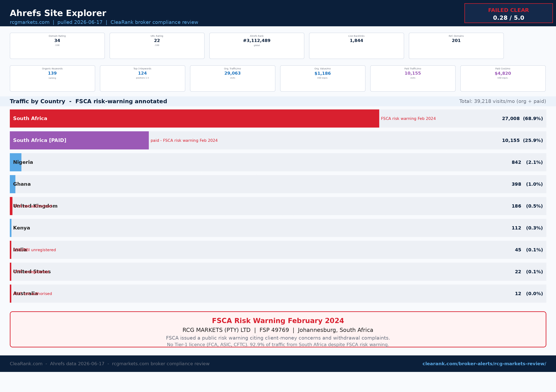This screenshot has height=392, width=556.
Task: Click the Live Backlinks 1,844 value
Action: coord(356,41)
